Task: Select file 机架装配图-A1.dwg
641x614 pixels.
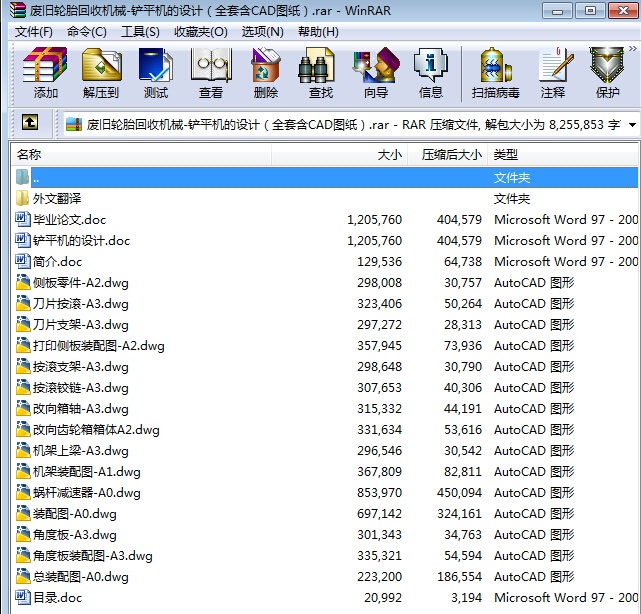Action: [x=326, y=472]
